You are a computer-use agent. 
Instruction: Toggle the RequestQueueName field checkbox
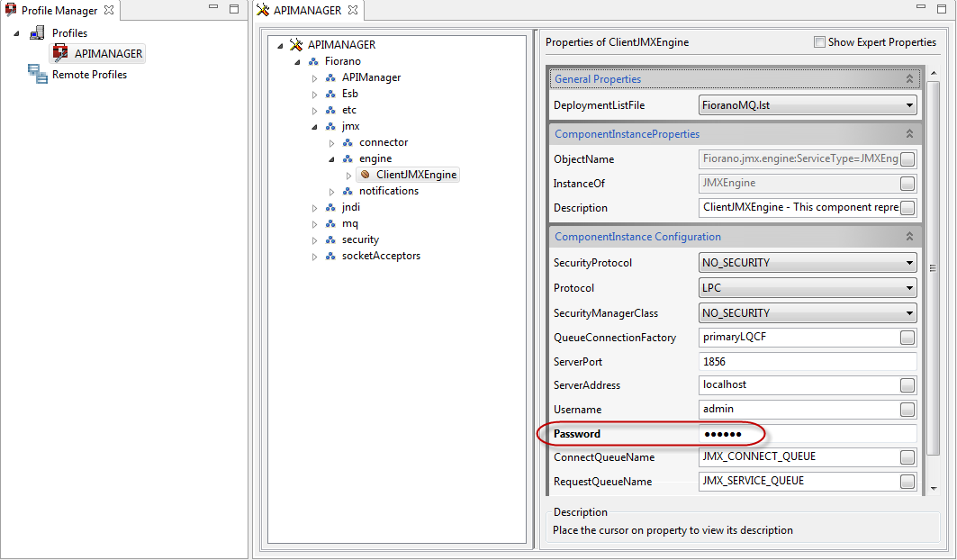tap(907, 481)
